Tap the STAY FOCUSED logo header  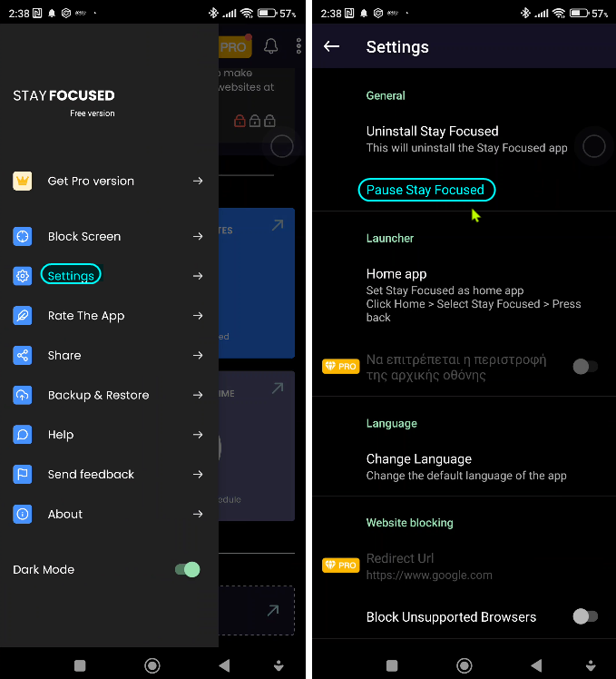click(x=64, y=95)
